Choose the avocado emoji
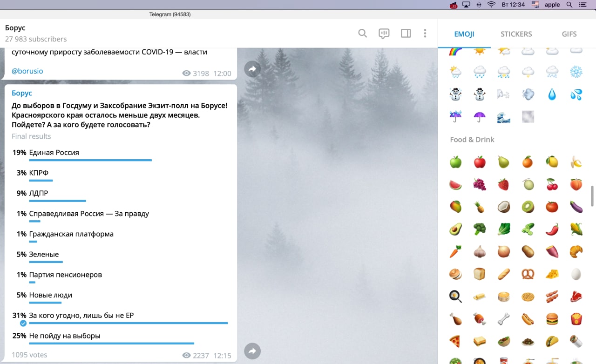Viewport: 596px width, 364px height. (x=455, y=229)
